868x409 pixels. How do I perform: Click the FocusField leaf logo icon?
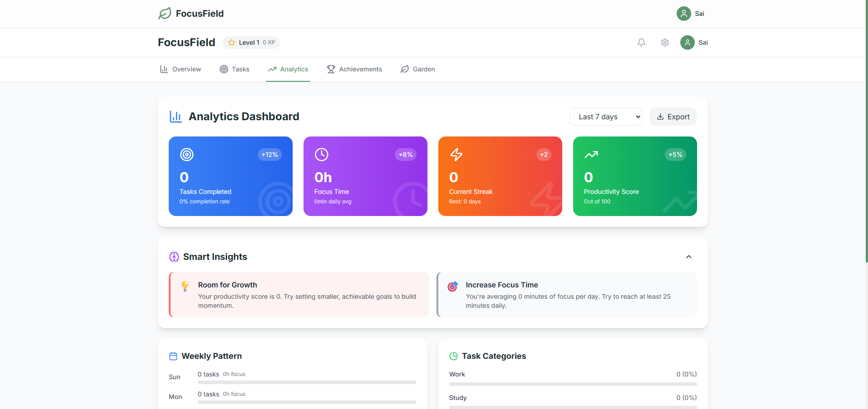[x=165, y=14]
